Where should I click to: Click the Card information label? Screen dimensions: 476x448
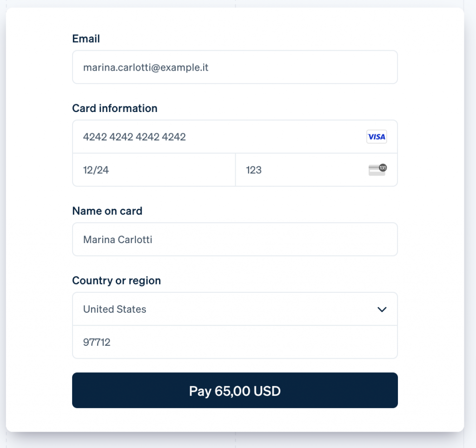coord(115,108)
